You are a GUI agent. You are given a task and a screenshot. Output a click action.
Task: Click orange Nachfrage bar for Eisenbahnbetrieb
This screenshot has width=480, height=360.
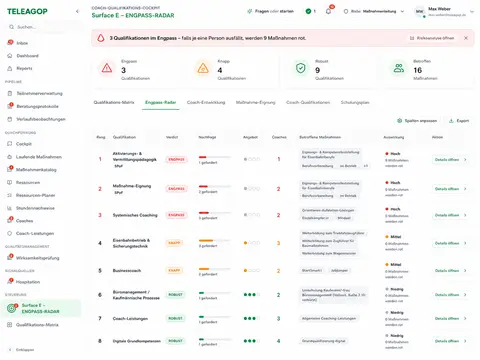click(x=215, y=240)
